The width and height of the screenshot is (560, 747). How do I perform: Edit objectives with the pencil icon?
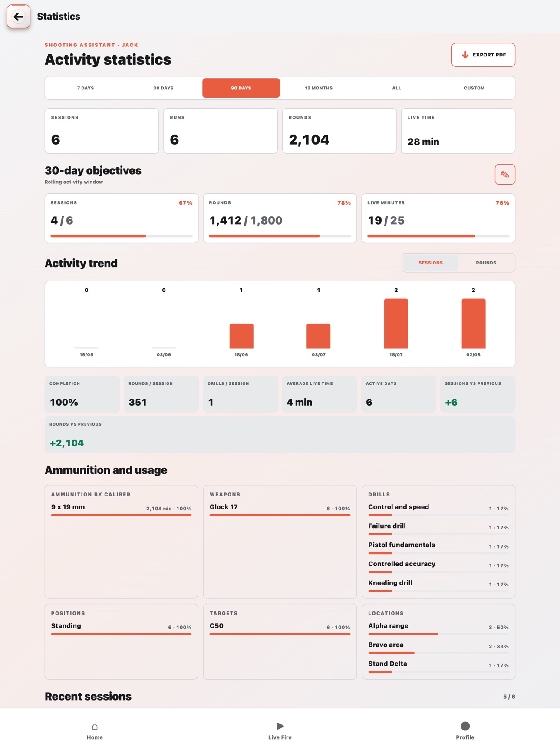pyautogui.click(x=505, y=174)
